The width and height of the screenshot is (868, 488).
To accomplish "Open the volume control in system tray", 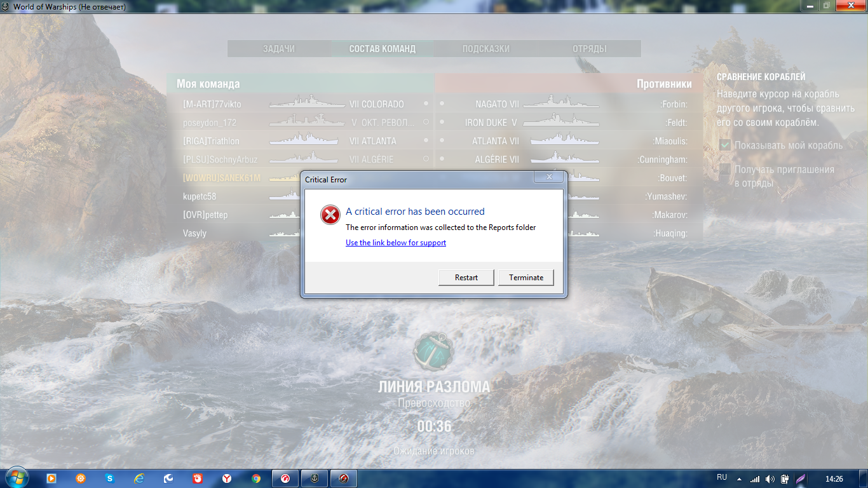I will 770,479.
